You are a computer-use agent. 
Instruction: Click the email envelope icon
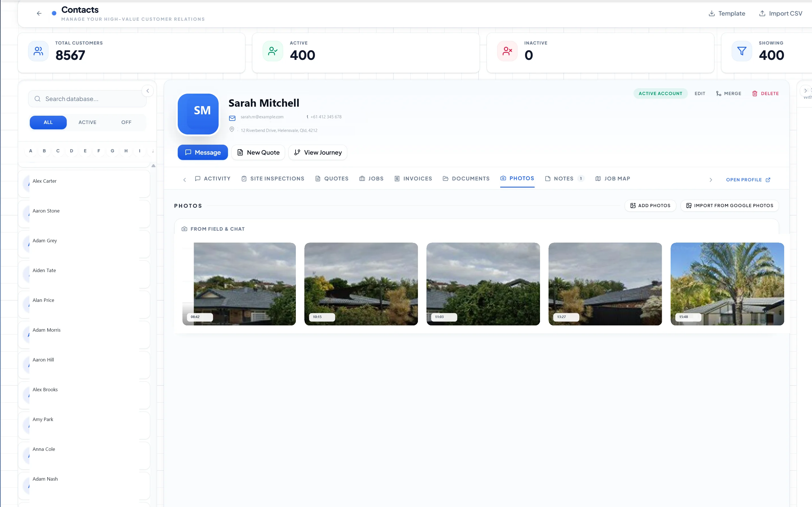coord(232,118)
